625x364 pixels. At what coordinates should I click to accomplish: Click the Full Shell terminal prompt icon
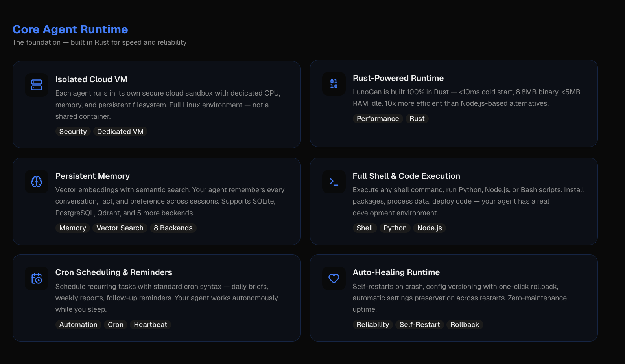pyautogui.click(x=334, y=182)
